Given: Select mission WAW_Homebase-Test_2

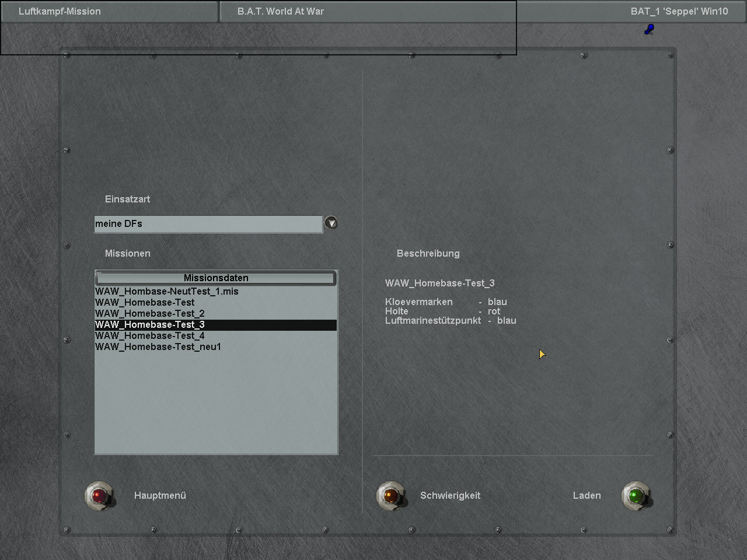Looking at the screenshot, I should coord(216,313).
